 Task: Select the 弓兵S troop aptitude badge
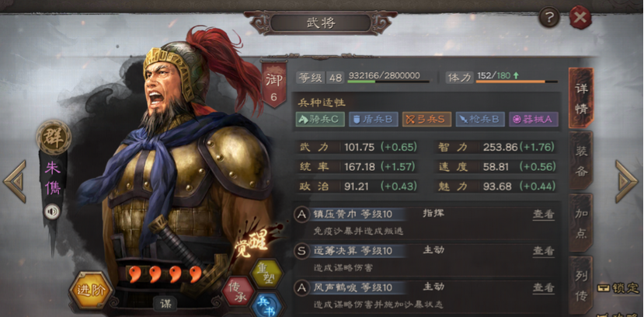[426, 119]
